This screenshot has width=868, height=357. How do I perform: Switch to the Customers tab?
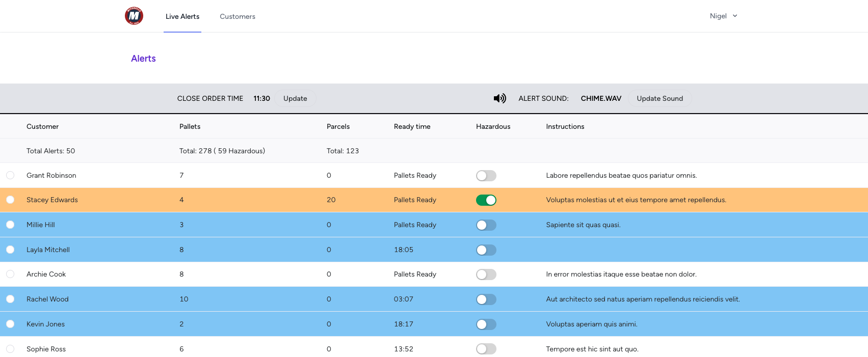(238, 16)
